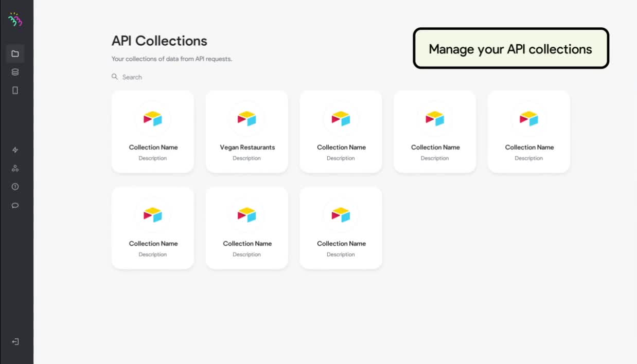Open the Collections folder icon in sidebar

coord(15,53)
